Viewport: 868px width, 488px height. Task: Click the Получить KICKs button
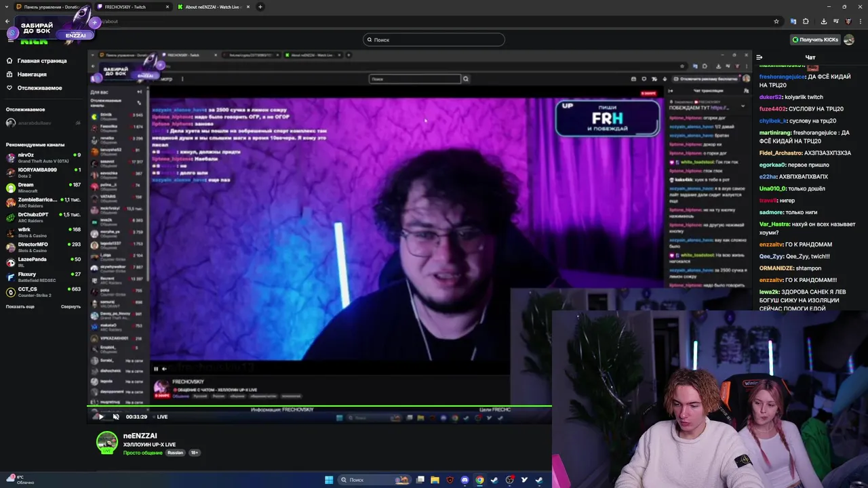click(x=816, y=39)
